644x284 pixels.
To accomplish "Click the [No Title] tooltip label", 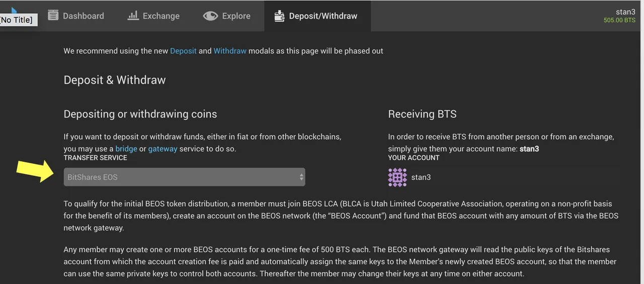I will coord(19,20).
